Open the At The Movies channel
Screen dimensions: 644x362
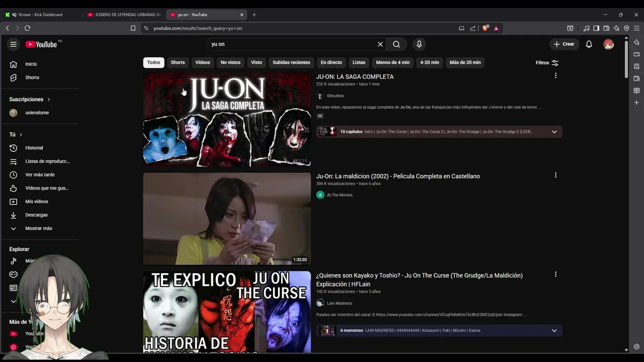pyautogui.click(x=340, y=195)
